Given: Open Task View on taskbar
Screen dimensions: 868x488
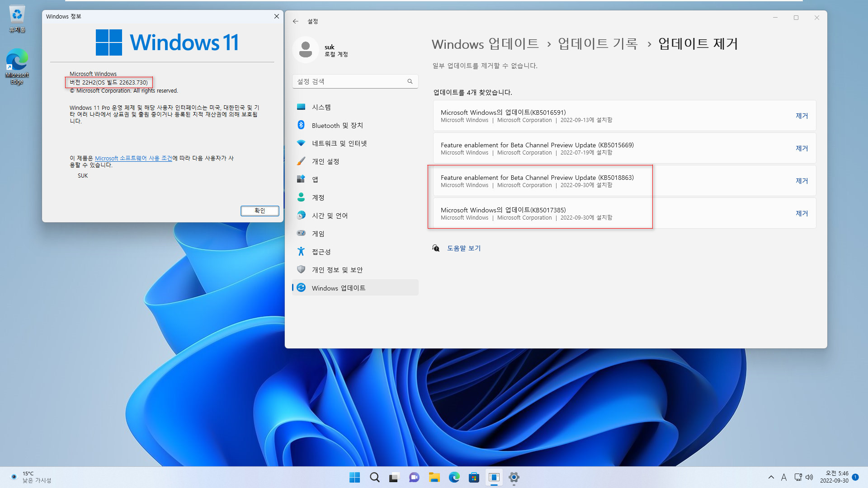Looking at the screenshot, I should [x=394, y=477].
